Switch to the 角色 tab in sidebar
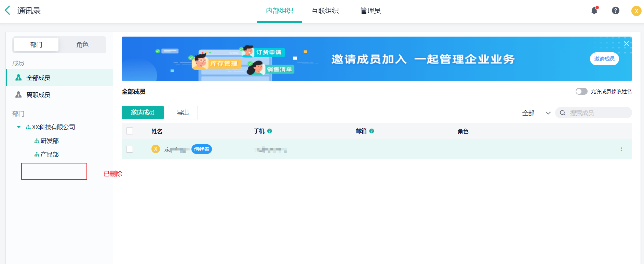 click(82, 45)
